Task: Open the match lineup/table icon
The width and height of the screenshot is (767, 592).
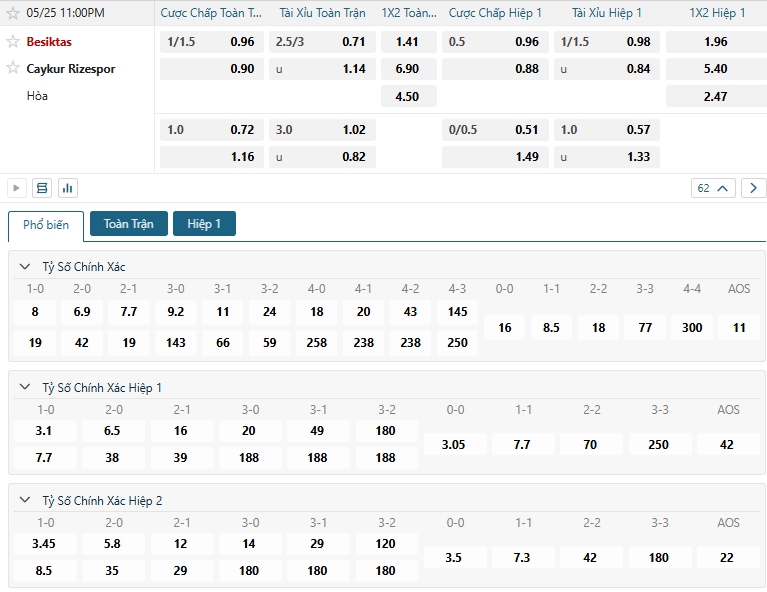Action: pyautogui.click(x=42, y=188)
